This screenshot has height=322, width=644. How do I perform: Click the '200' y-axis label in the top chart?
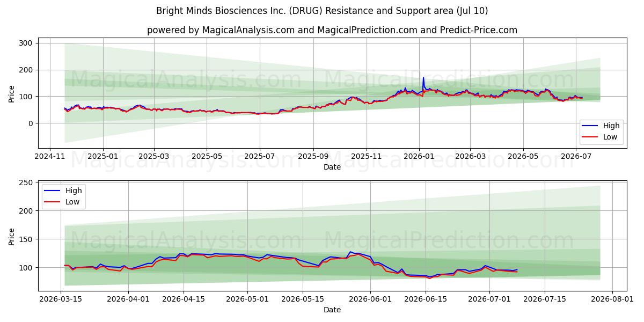pyautogui.click(x=27, y=70)
